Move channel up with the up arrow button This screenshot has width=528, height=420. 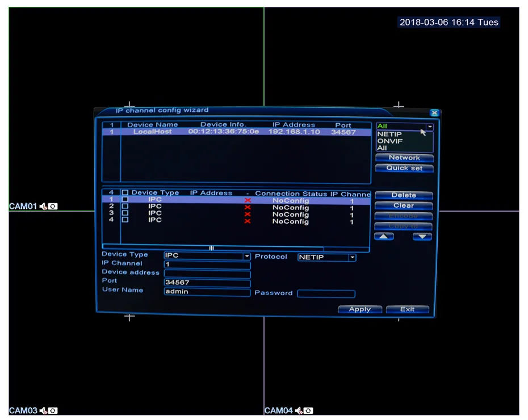[x=384, y=237]
